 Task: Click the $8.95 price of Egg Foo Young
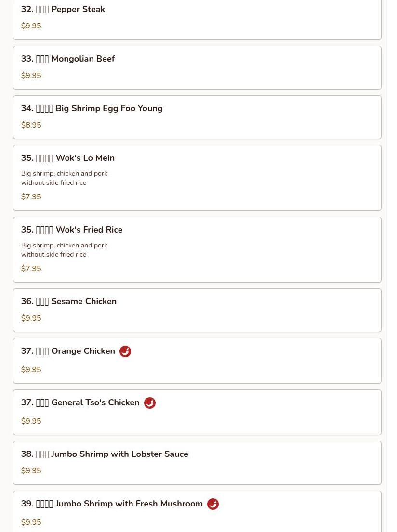point(31,125)
